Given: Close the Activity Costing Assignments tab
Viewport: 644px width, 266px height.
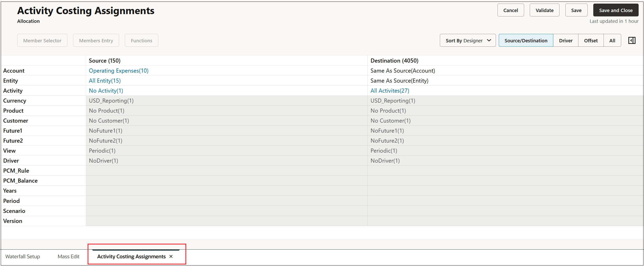Looking at the screenshot, I should tap(171, 256).
